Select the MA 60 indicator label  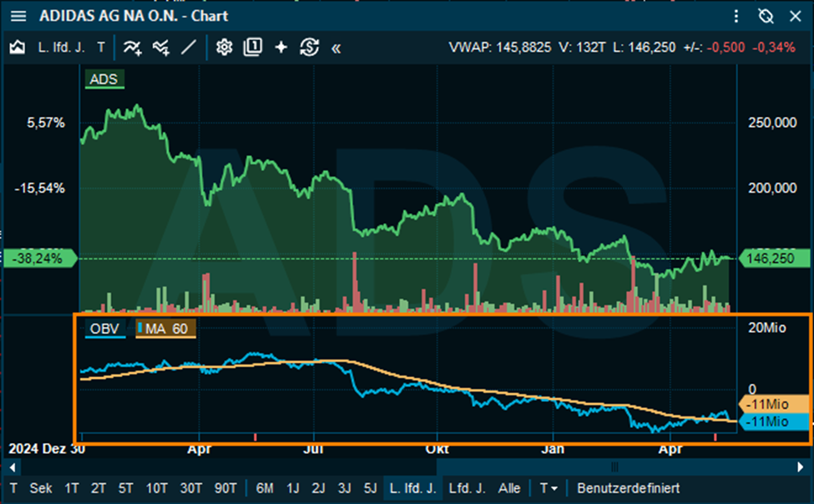click(165, 329)
